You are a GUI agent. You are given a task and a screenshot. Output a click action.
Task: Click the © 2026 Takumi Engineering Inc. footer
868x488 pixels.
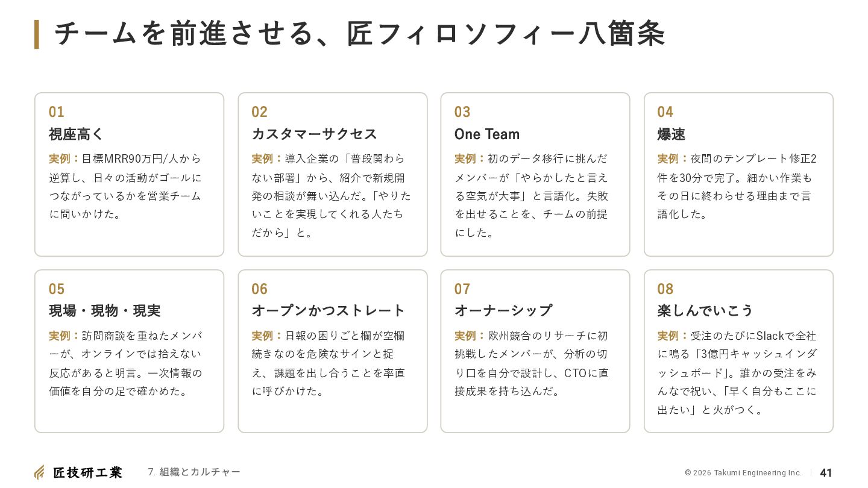coord(743,473)
